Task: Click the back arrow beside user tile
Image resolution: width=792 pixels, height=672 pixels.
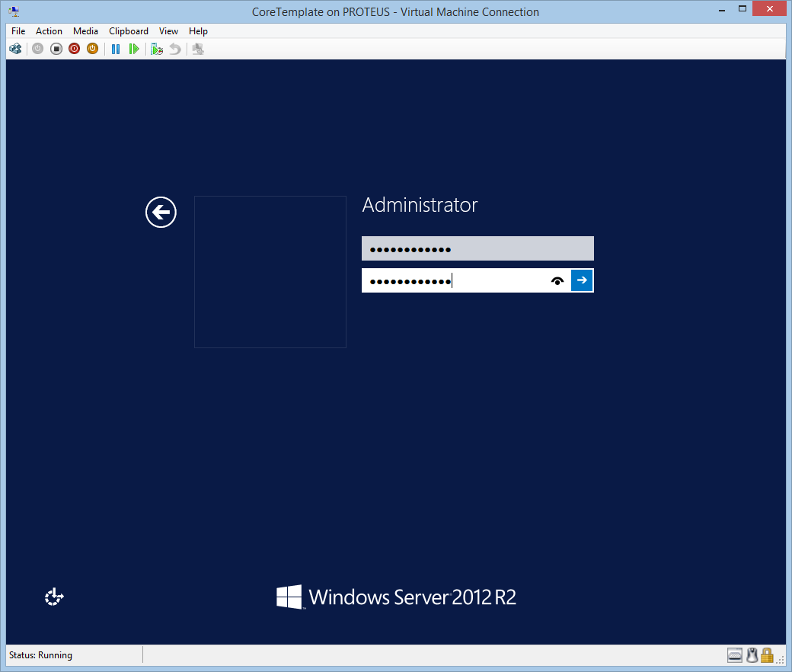Action: pos(161,212)
